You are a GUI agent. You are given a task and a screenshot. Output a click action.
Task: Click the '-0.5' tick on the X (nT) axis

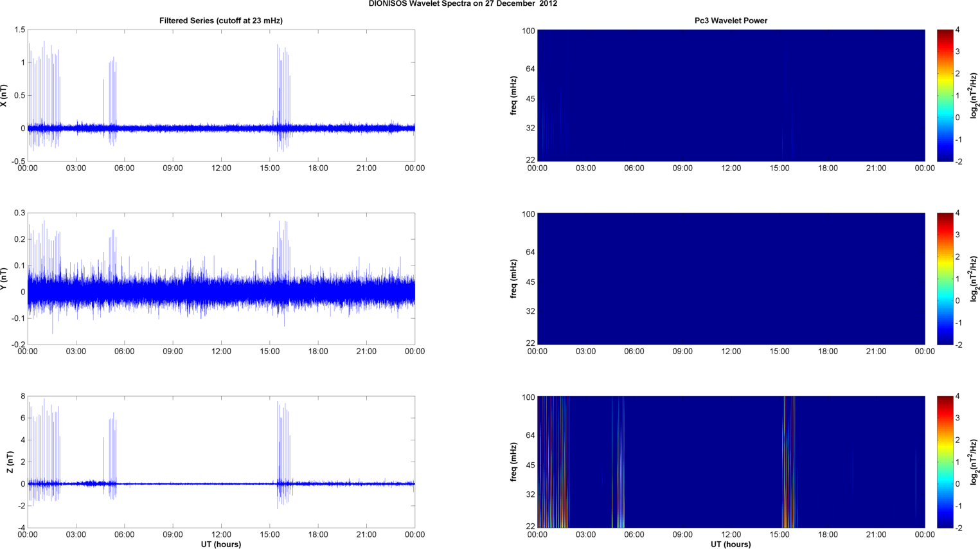click(x=18, y=161)
